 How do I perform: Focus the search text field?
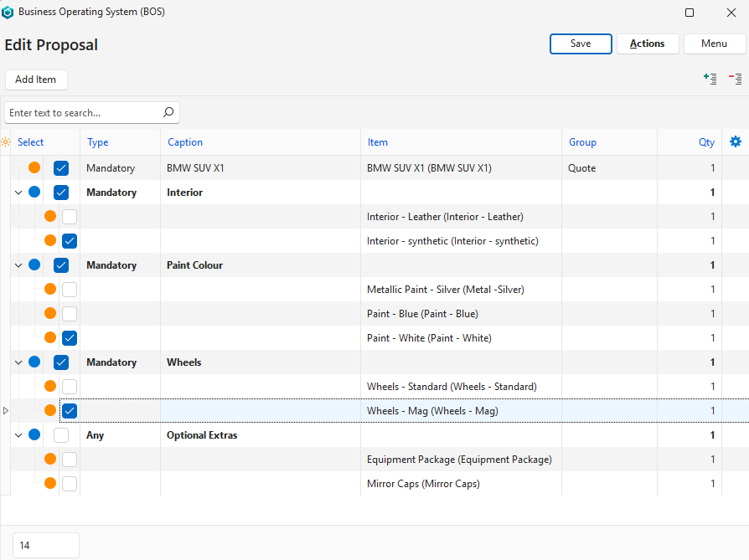point(81,112)
